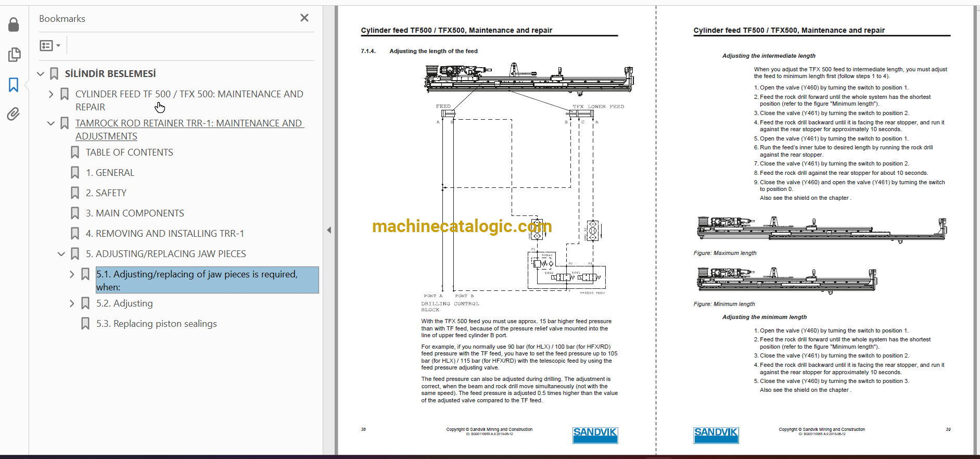Open TAMROCK ROD RETAINER TRR-1 bookmark link
Viewport: 980px width, 459px height.
189,130
